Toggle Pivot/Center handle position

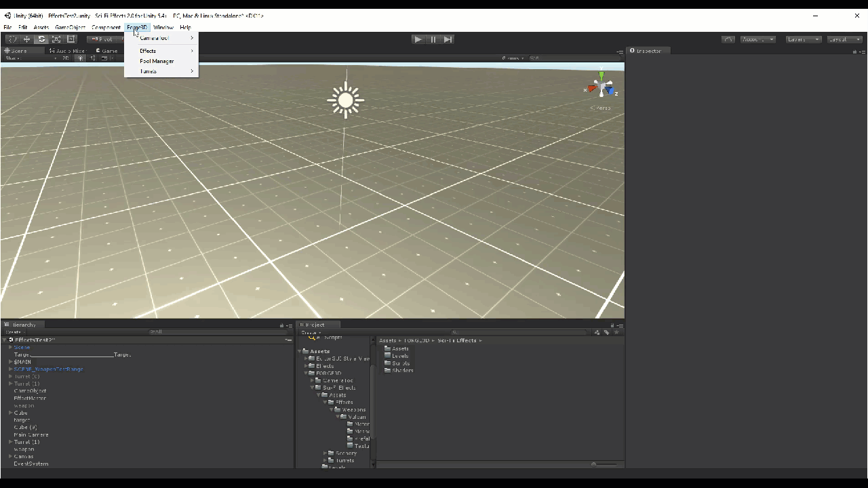[104, 39]
